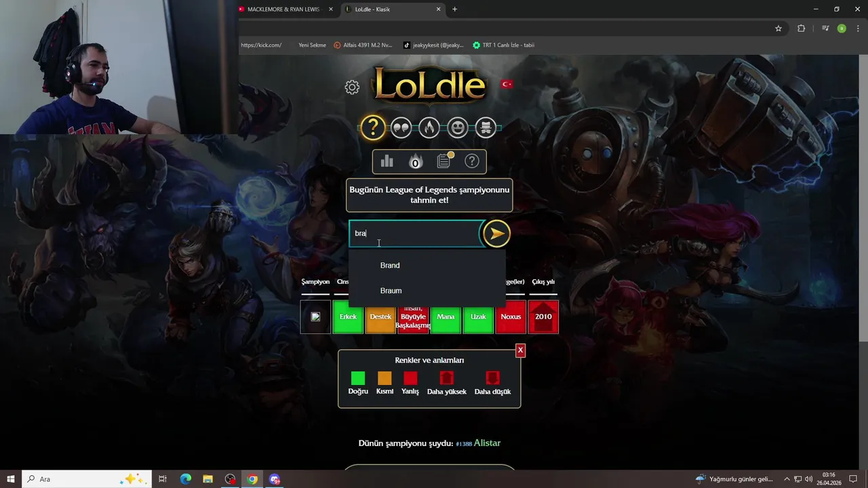Image resolution: width=868 pixels, height=488 pixels.
Task: Bookmark this page with the star
Action: [x=778, y=28]
